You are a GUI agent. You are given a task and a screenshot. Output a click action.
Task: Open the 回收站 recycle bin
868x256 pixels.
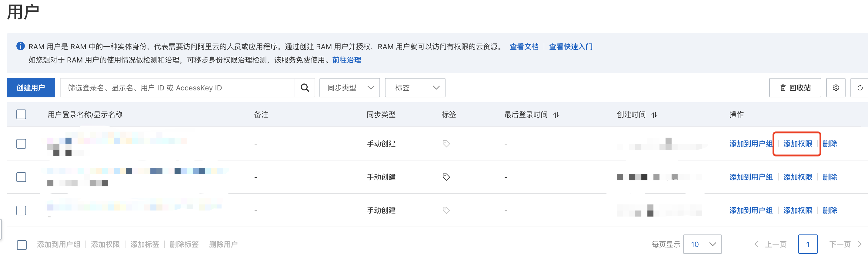795,88
